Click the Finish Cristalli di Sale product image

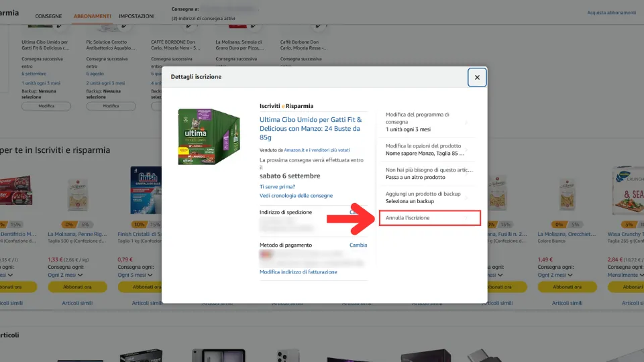pos(146,190)
